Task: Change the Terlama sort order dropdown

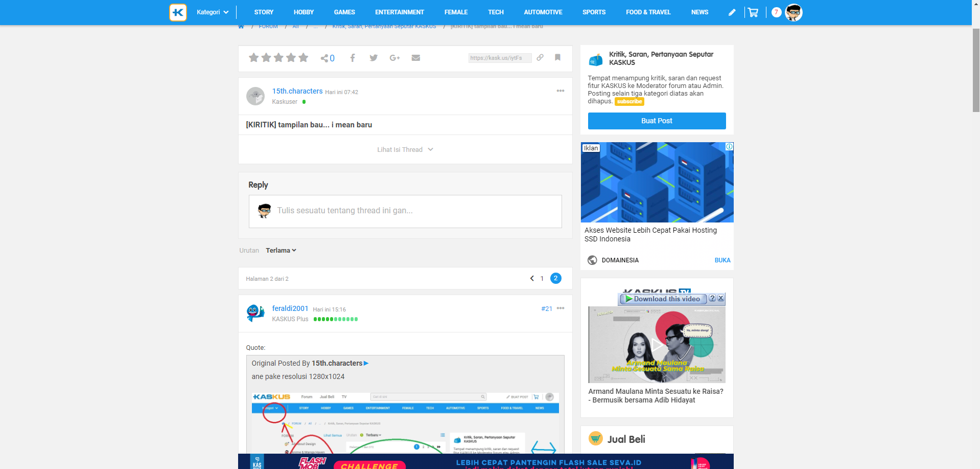Action: coord(281,250)
